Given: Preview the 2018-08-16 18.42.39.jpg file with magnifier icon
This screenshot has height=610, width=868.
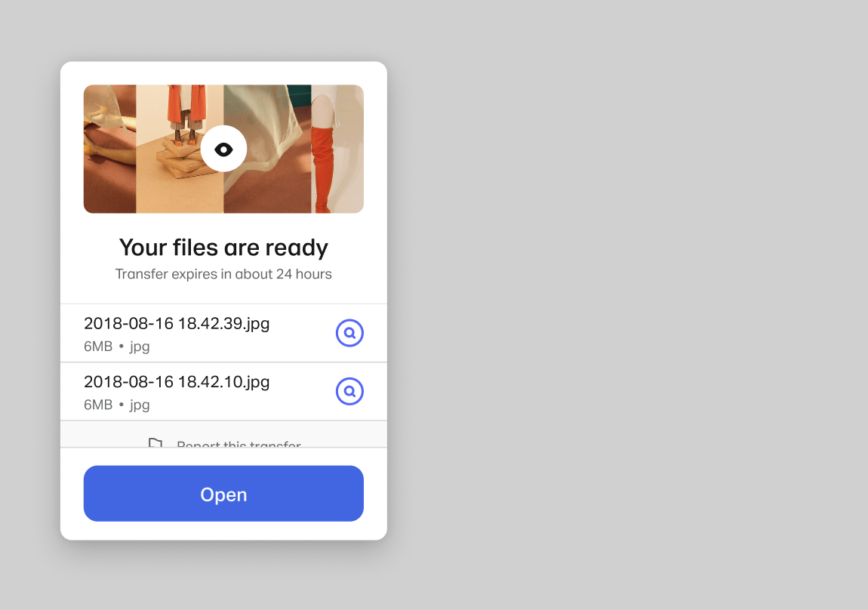Looking at the screenshot, I should click(x=349, y=333).
